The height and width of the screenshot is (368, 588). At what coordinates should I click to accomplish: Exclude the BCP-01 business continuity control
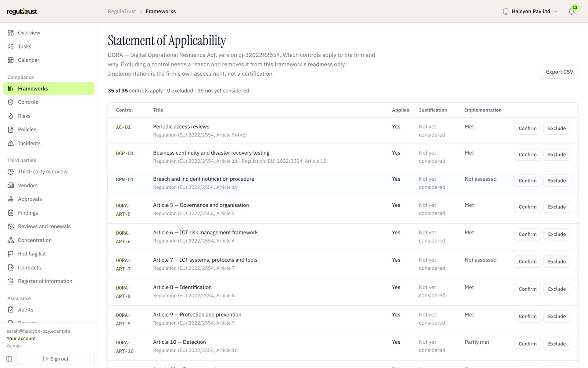coord(557,155)
